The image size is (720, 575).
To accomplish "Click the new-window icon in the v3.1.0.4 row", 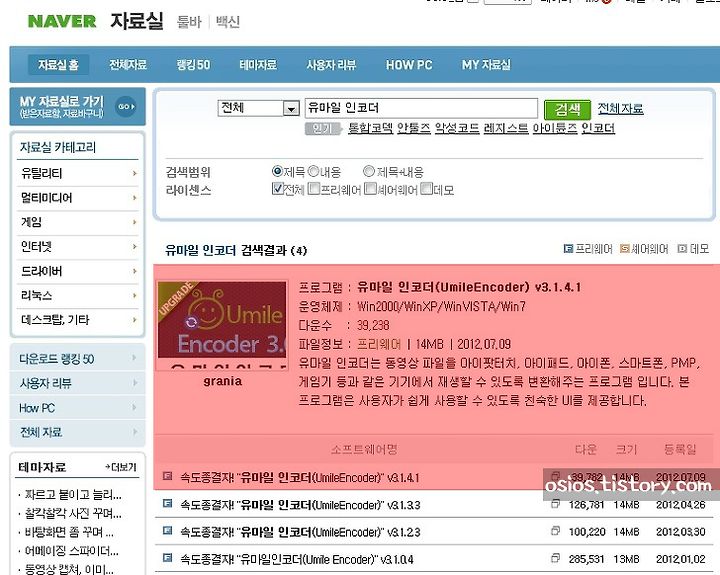I will 555,558.
